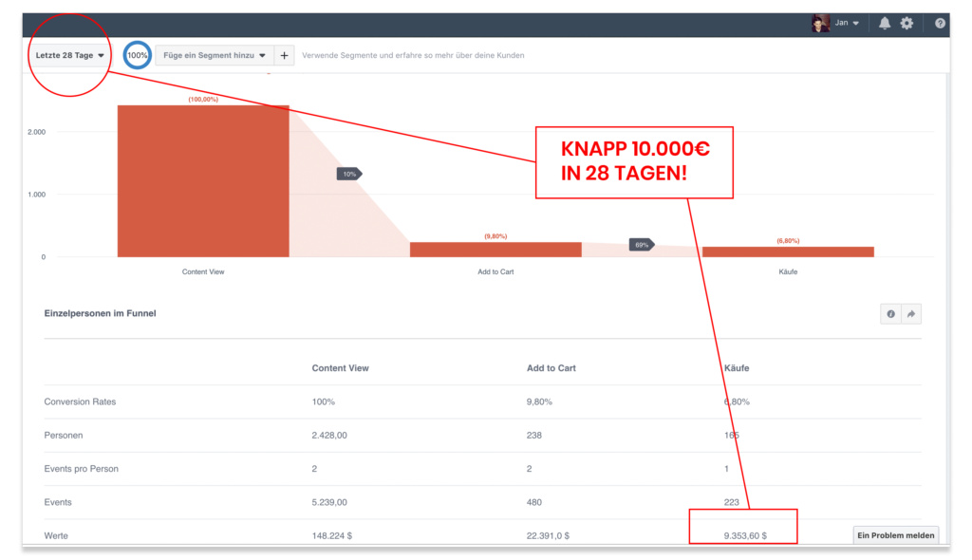Open the notifications bell icon
The width and height of the screenshot is (972, 560).
[x=885, y=24]
